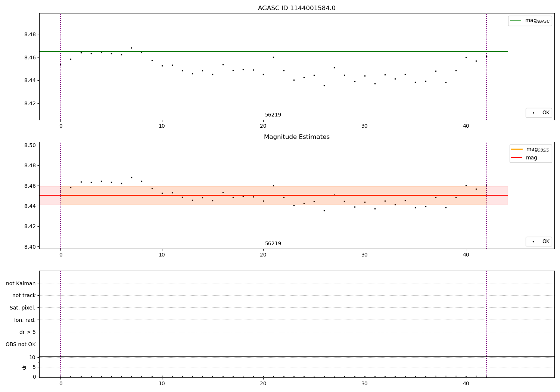Image resolution: width=560 pixels, height=392 pixels.
Task: Click the 8.42 tick in top plot
Action: 30,103
